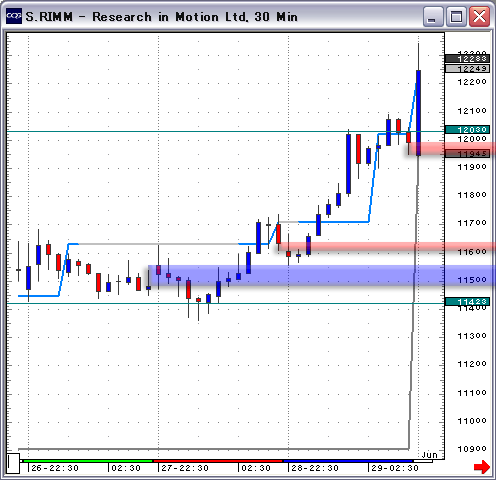Click the blue shaded support zone near 11500
Viewport: 496px width, 480px height.
pos(322,275)
